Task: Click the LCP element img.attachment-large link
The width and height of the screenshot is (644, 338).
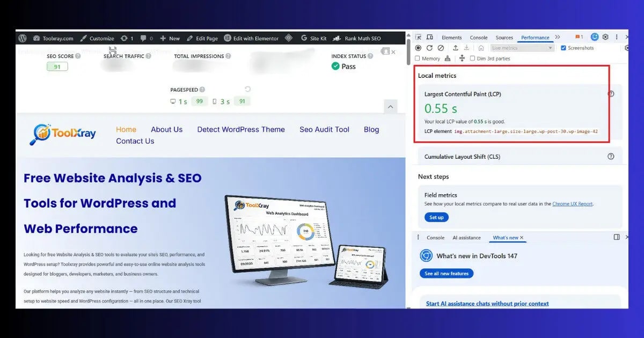Action: tap(526, 131)
